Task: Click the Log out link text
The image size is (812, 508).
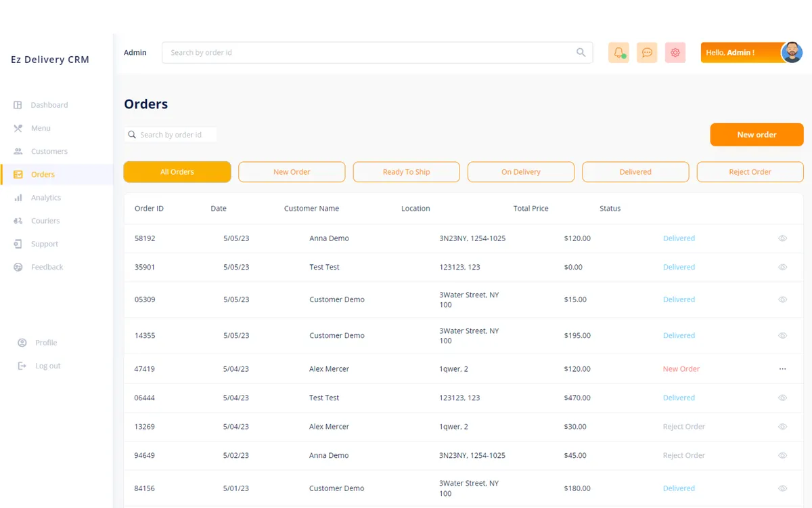Action: coord(48,366)
